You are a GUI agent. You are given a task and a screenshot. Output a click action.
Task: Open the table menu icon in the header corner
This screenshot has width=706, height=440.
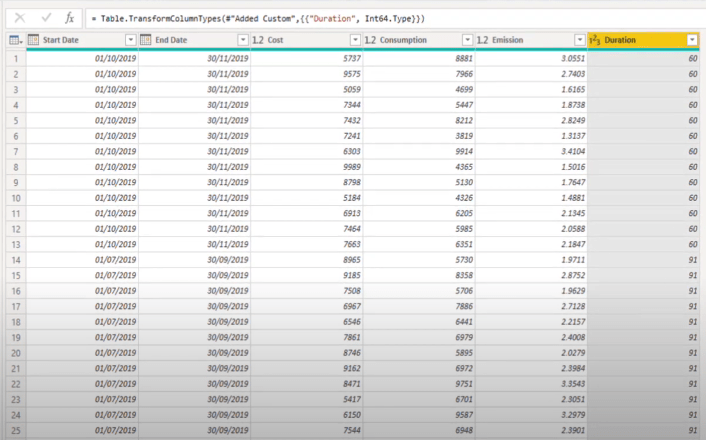pos(16,40)
